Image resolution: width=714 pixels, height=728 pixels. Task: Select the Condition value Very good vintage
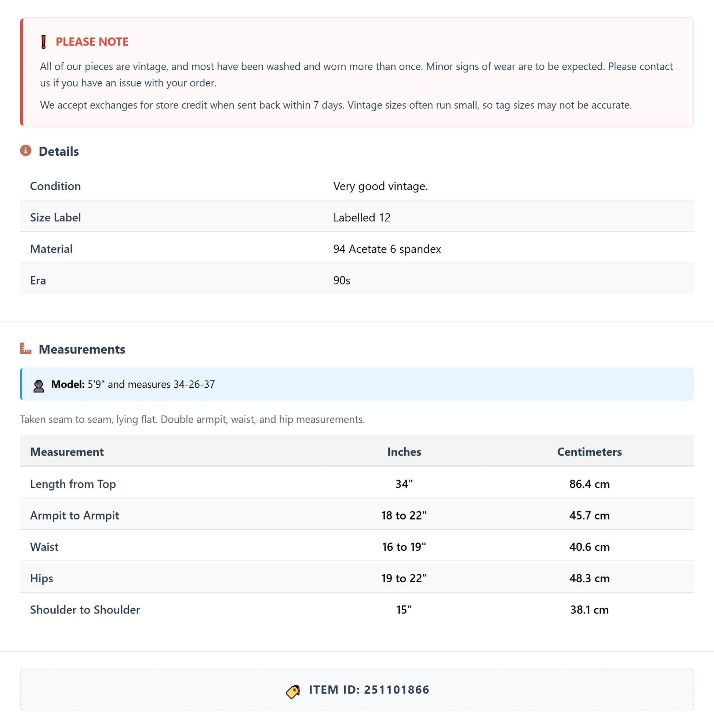380,186
